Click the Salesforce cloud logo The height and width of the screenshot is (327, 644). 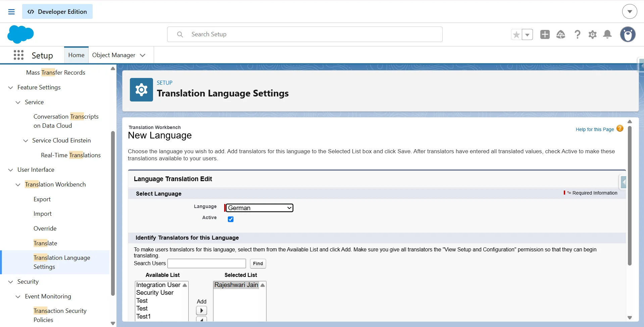point(20,34)
